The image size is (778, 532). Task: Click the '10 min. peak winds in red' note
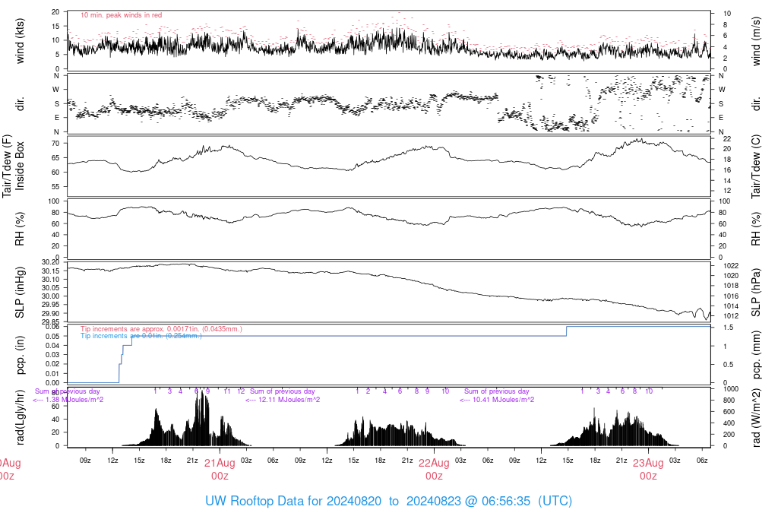coord(121,15)
